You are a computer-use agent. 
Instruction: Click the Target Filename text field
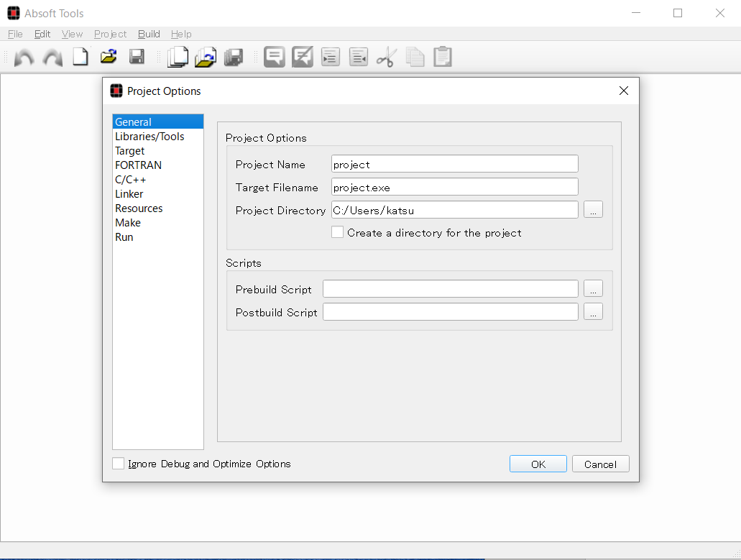(x=455, y=187)
